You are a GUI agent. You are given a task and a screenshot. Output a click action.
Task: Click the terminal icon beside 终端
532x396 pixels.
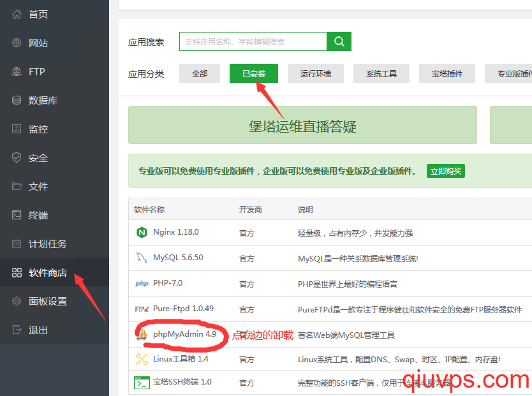[x=17, y=215]
